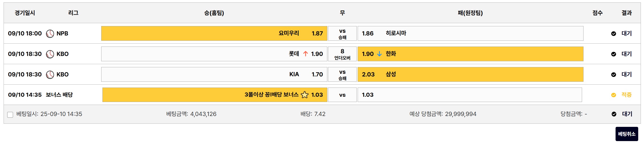This screenshot has height=143, width=644.
Task: Choose KIA home win at 1.70
Action: tap(214, 75)
